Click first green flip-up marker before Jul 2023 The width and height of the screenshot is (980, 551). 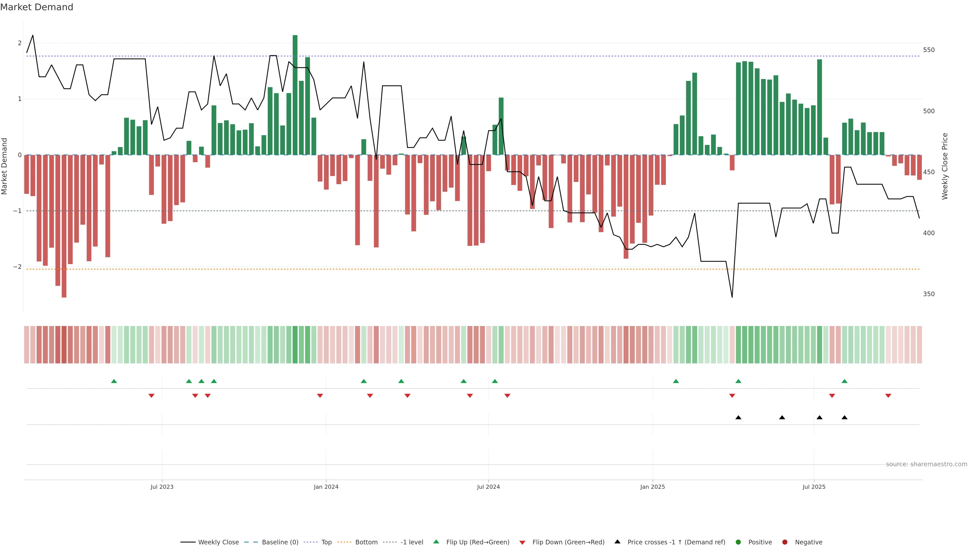point(114,381)
